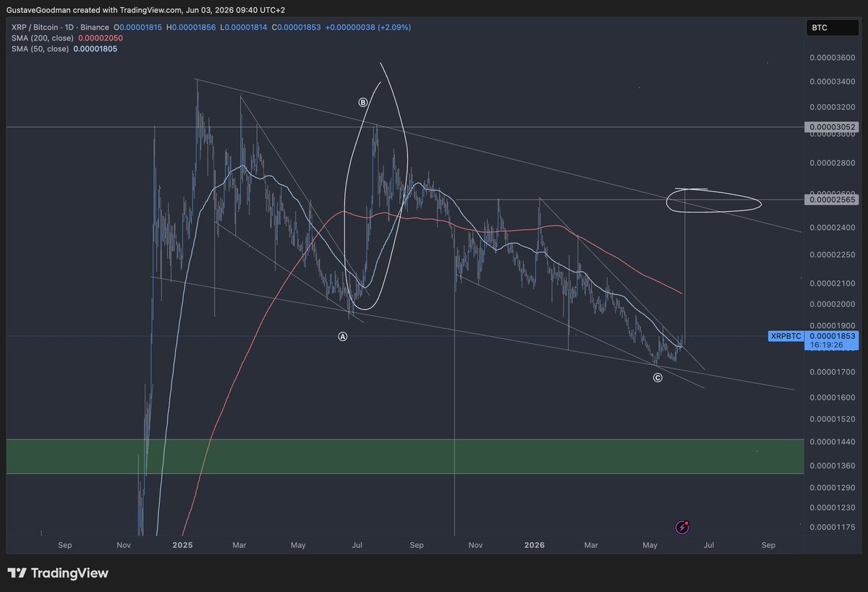Click the 2025 label on time axis
This screenshot has height=592, width=868.
pyautogui.click(x=182, y=545)
